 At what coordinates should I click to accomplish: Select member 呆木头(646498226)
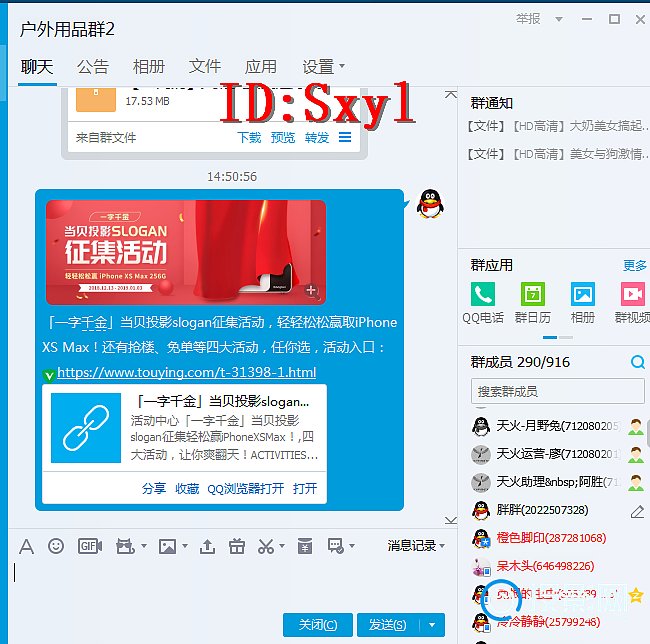click(x=558, y=566)
